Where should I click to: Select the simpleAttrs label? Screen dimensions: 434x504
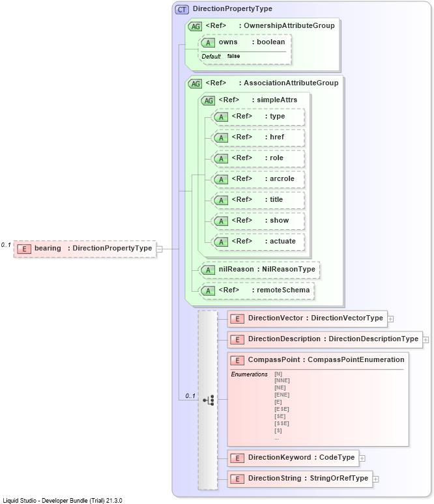(277, 100)
